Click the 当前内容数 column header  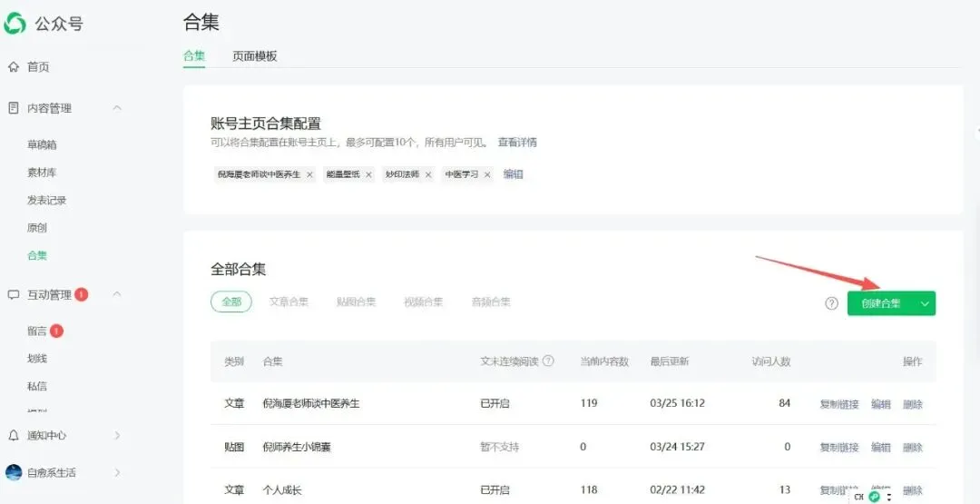click(604, 361)
